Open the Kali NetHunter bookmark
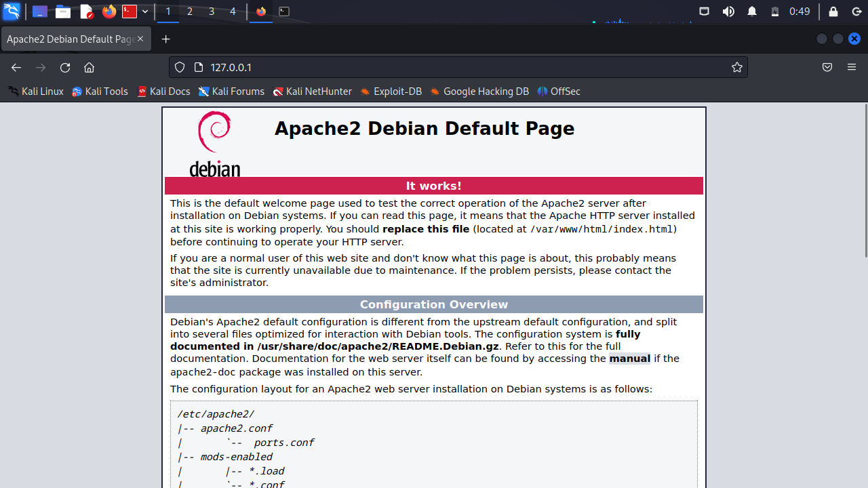Screen dimensions: 868x488 point(312,91)
